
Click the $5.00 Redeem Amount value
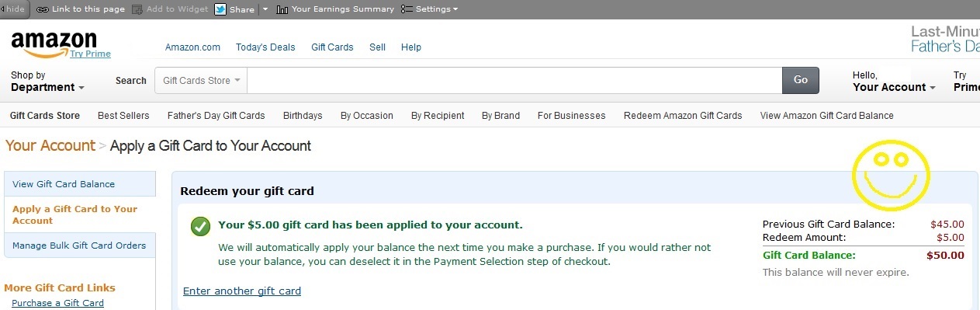click(x=951, y=238)
